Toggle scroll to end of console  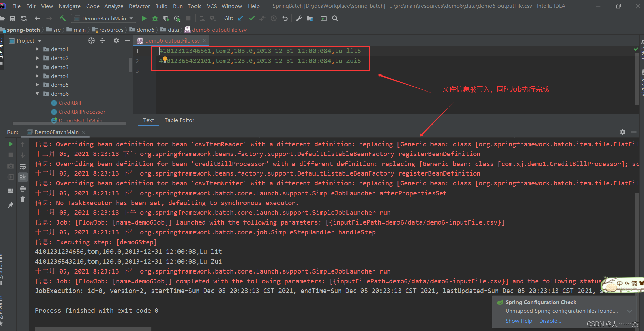[23, 177]
